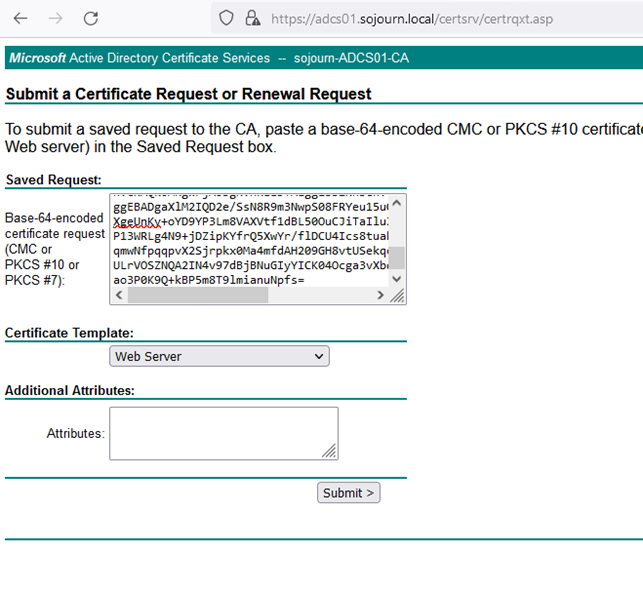Submit the certificate request
Image resolution: width=643 pixels, height=592 pixels.
(x=349, y=493)
